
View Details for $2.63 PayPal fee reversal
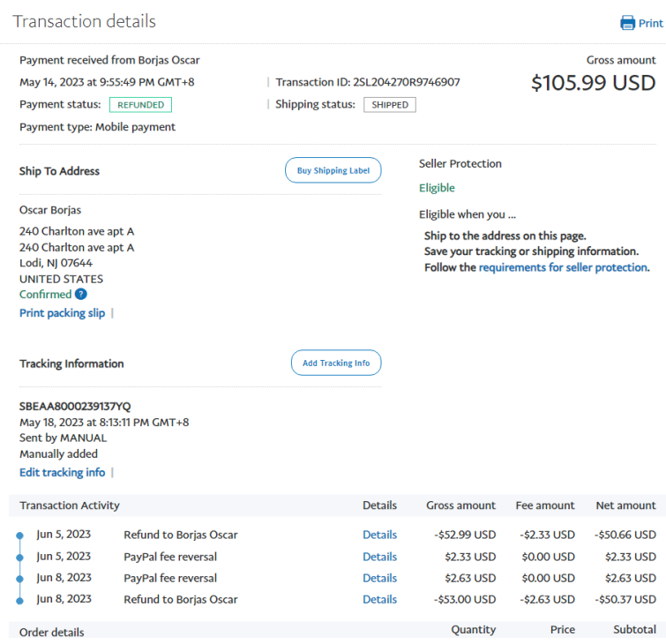379,578
